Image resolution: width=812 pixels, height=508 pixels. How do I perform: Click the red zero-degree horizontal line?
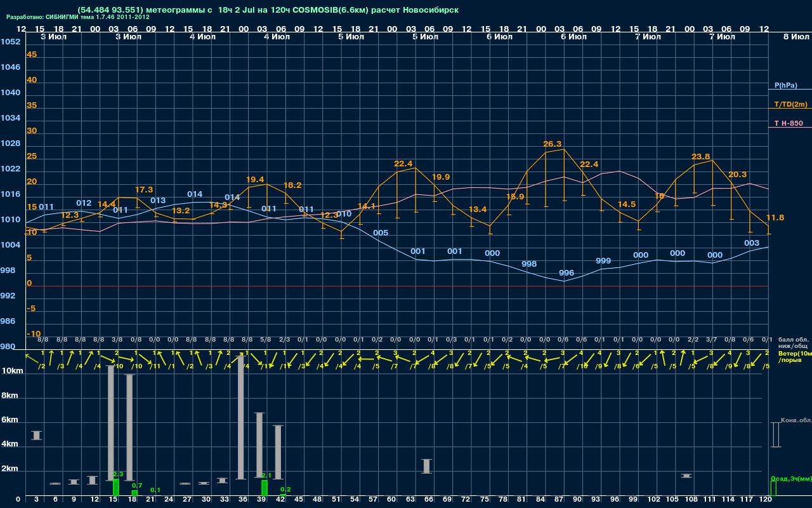click(396, 286)
